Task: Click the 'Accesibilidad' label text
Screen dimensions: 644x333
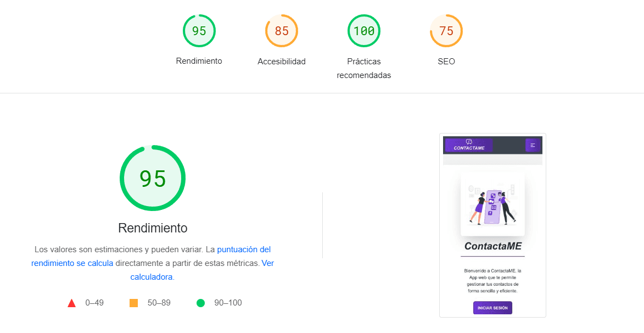Action: [x=282, y=61]
